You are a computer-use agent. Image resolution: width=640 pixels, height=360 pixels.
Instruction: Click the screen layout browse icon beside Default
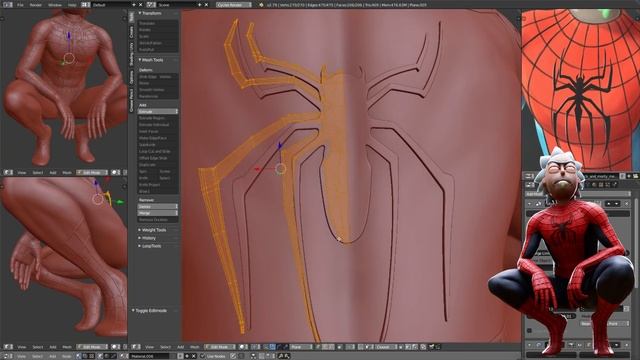(x=85, y=5)
